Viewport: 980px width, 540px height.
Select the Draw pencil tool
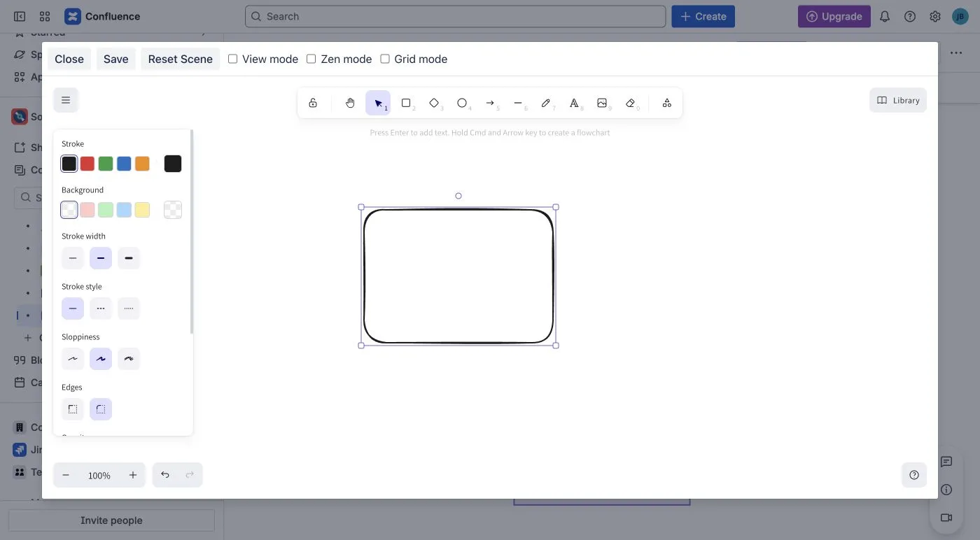(546, 103)
